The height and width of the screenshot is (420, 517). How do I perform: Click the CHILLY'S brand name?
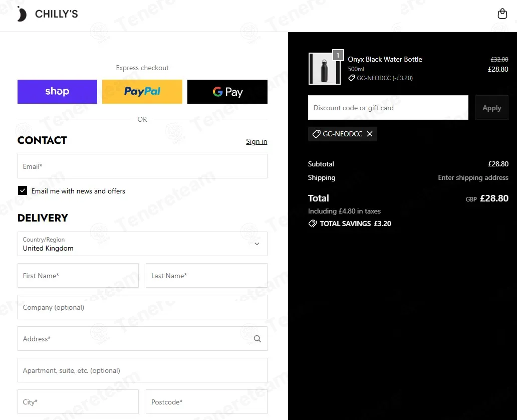(57, 14)
